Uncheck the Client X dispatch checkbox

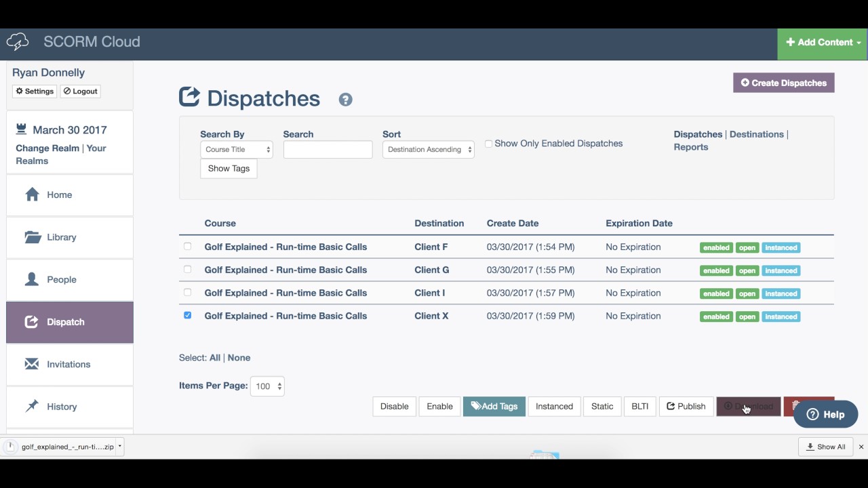[x=187, y=316]
